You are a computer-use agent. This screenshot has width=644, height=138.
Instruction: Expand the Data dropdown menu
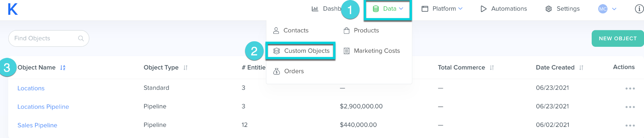(x=388, y=9)
